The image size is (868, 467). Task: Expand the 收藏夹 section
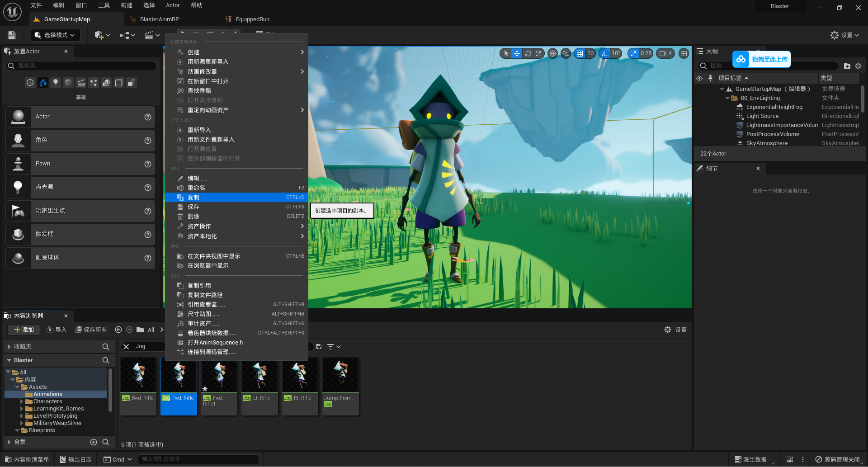[9, 347]
